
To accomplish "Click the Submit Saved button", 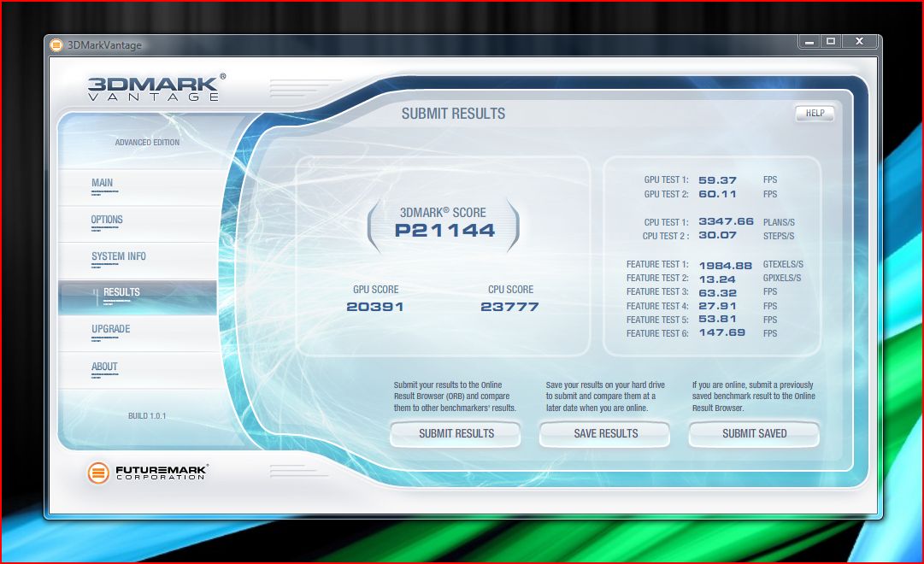I will [754, 434].
